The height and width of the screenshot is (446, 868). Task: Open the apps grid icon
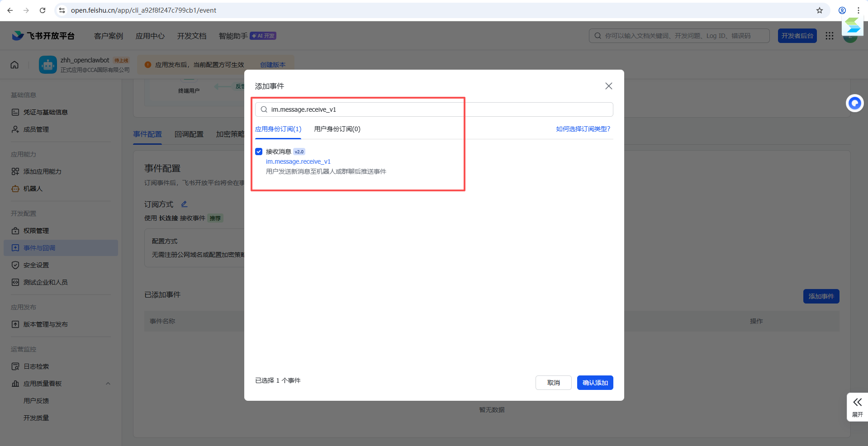point(829,36)
